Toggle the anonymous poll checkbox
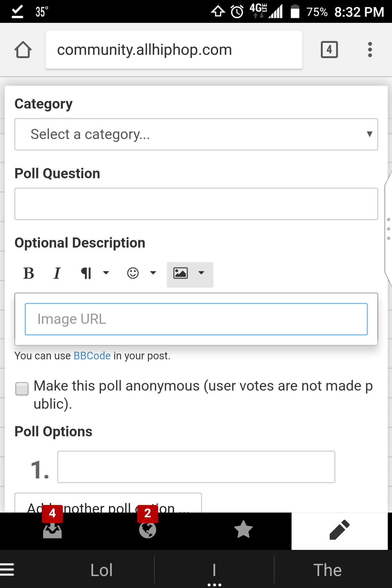This screenshot has height=588, width=392. (x=22, y=388)
